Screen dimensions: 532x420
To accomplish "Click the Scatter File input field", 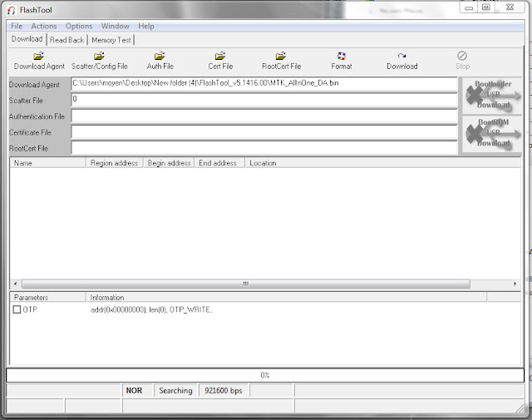I will pos(264,100).
